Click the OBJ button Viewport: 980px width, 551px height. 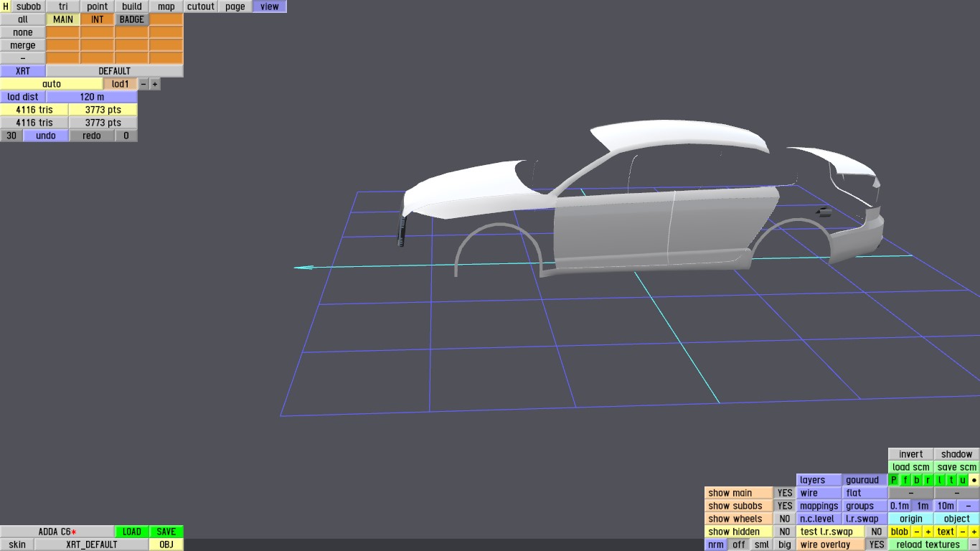pyautogui.click(x=166, y=545)
